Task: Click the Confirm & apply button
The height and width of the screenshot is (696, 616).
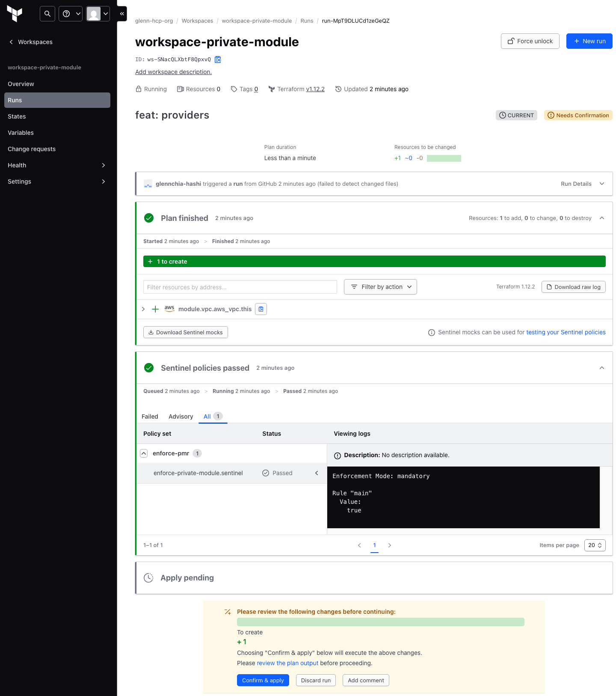Action: point(263,680)
